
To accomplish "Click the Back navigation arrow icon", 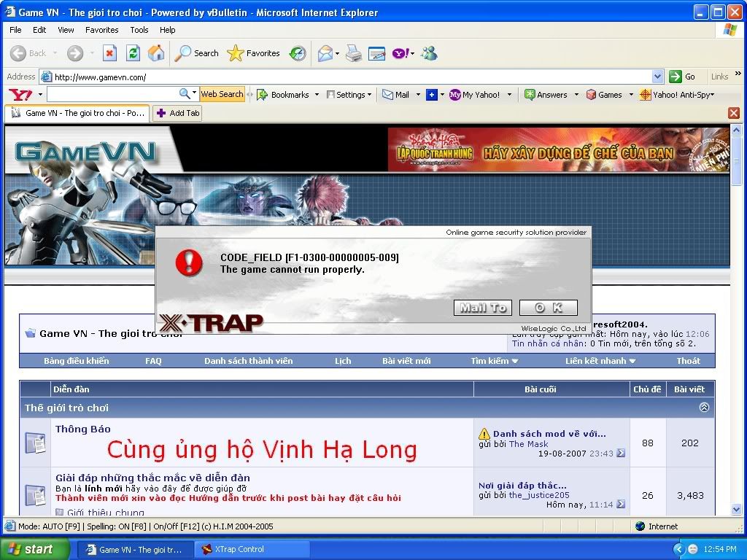I will pos(18,53).
